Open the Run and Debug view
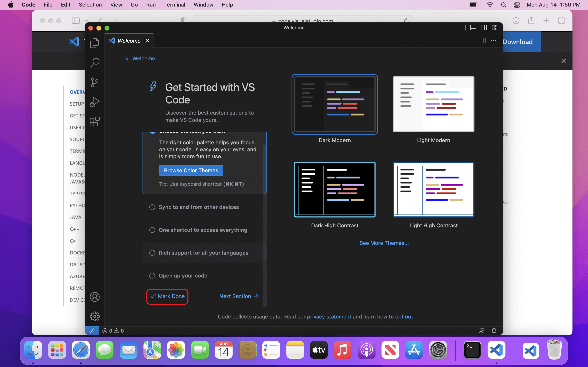 tap(95, 102)
